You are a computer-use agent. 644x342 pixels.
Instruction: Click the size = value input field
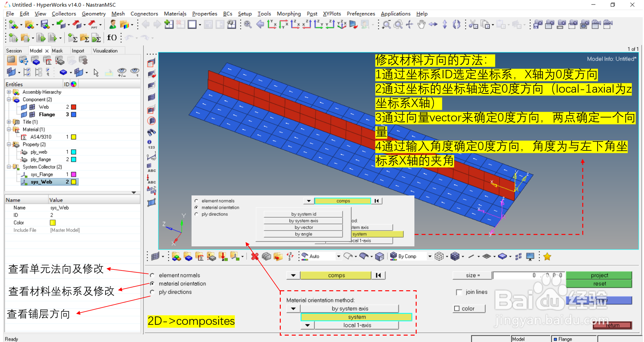(529, 275)
